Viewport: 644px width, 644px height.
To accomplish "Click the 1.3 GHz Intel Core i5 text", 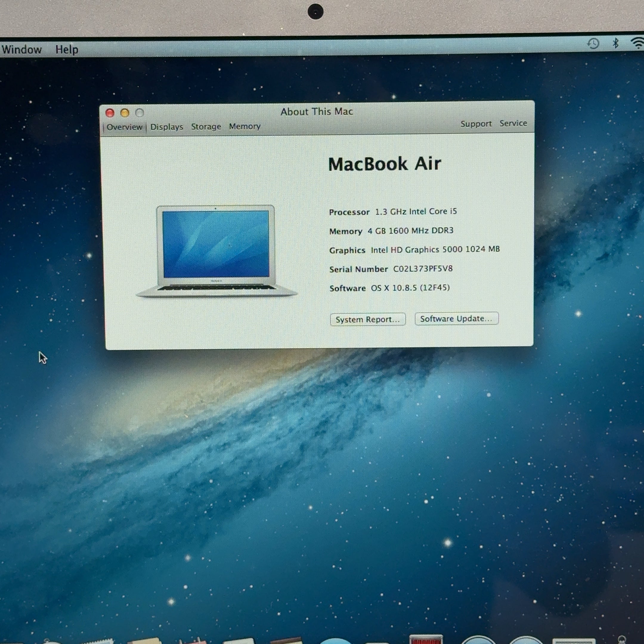I will tap(416, 211).
